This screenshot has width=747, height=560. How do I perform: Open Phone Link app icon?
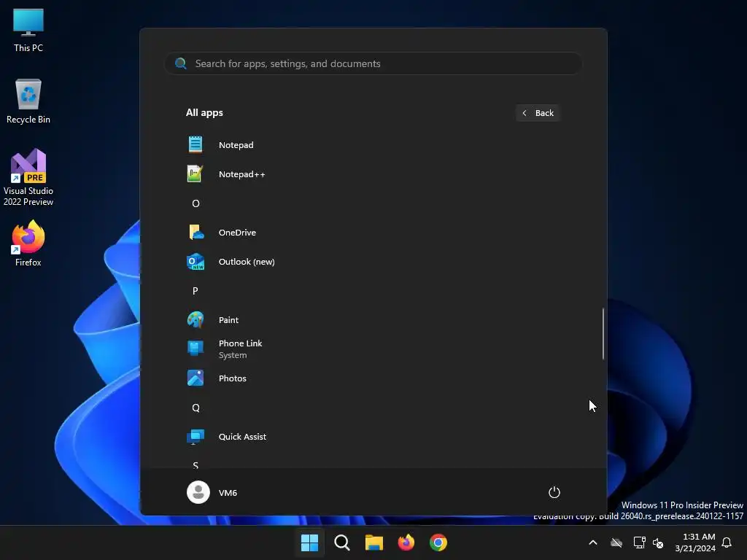click(196, 349)
